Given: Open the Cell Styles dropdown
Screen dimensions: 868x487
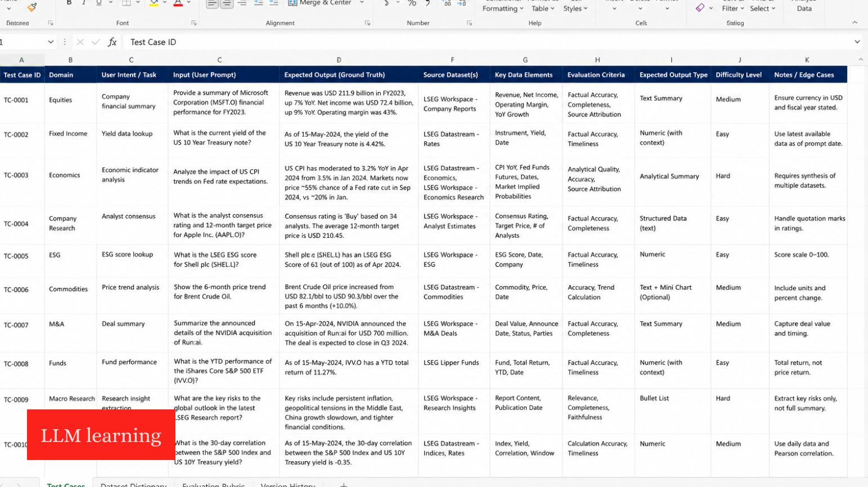Looking at the screenshot, I should pyautogui.click(x=576, y=6).
